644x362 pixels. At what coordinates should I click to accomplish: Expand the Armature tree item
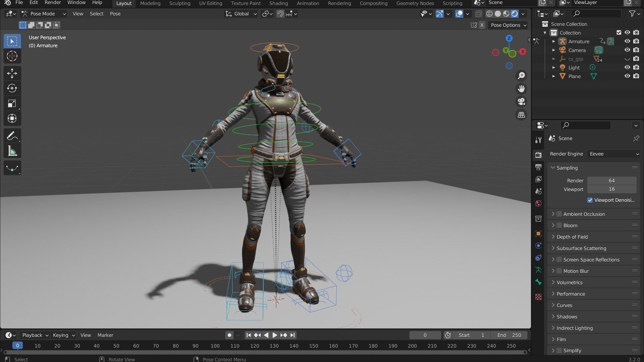(x=554, y=41)
